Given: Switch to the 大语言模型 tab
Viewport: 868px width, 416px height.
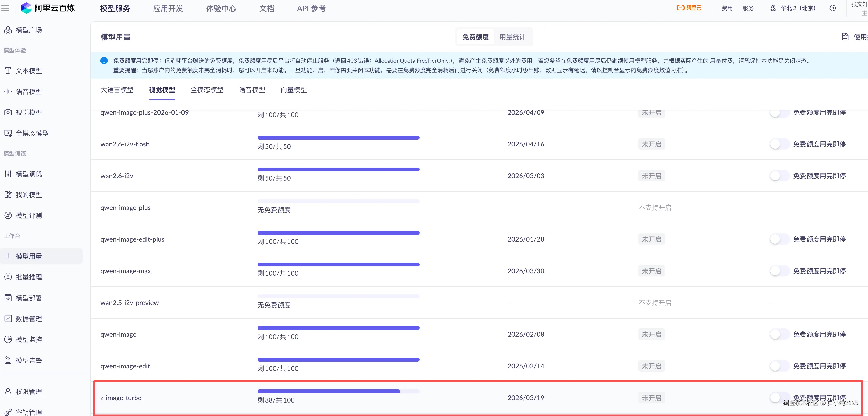Looking at the screenshot, I should (x=117, y=90).
